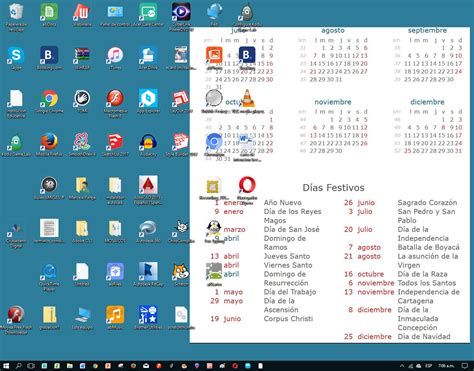
Task: Open the Word document over the calendar
Action: [247, 141]
